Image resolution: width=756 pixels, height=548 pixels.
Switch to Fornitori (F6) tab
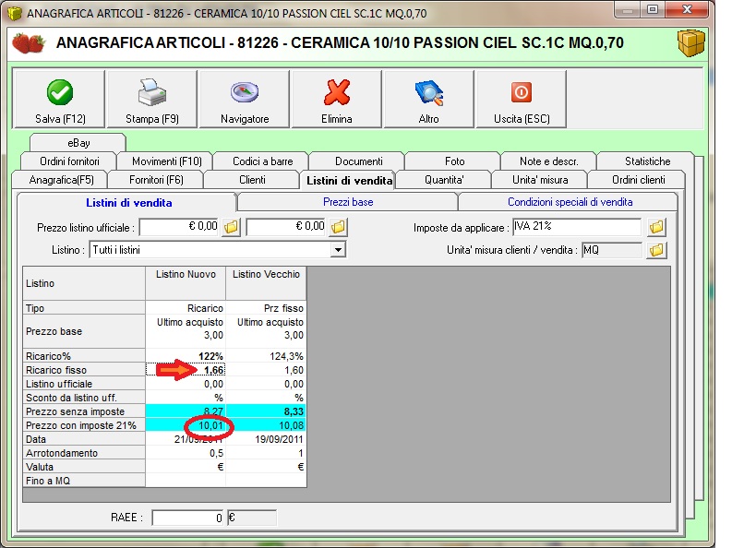tap(156, 180)
